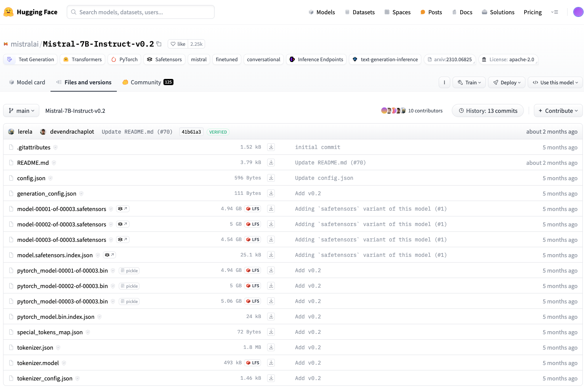Viewport: 584px width, 392px height.
Task: Open safetensors viewer for model-00002-of-00003
Action: coord(123,224)
